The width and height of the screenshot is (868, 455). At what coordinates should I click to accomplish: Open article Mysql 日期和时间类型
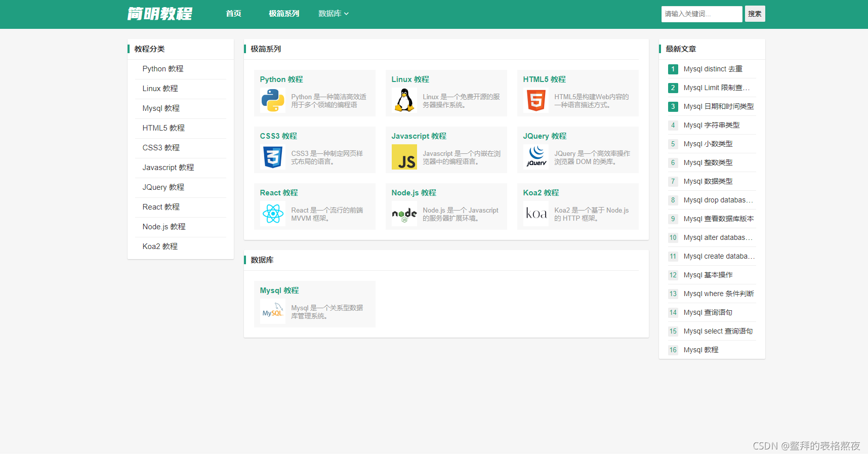click(x=719, y=106)
